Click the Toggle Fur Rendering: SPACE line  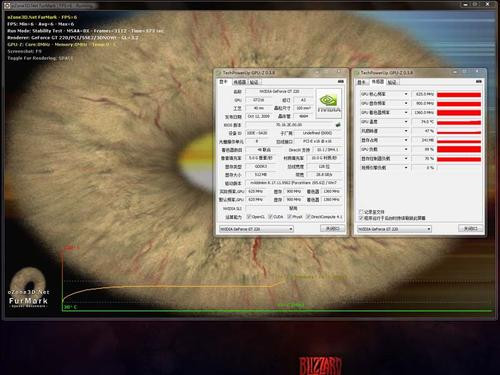tap(40, 58)
